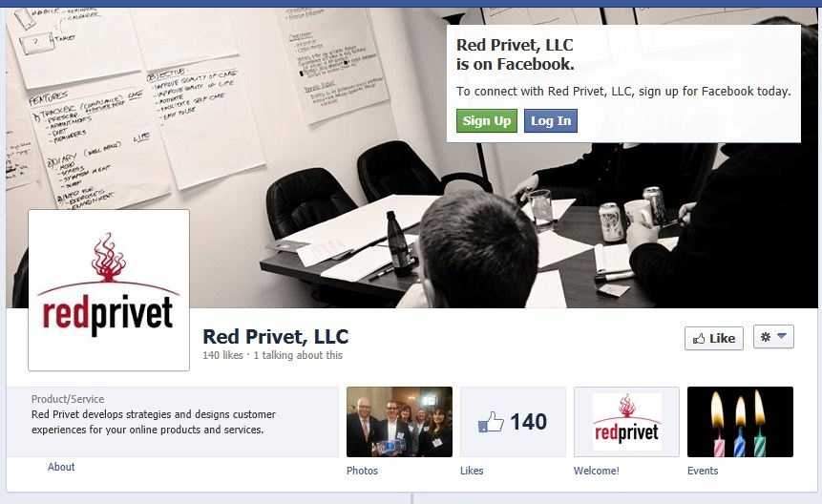Open the gear settings dropdown

[x=773, y=337]
